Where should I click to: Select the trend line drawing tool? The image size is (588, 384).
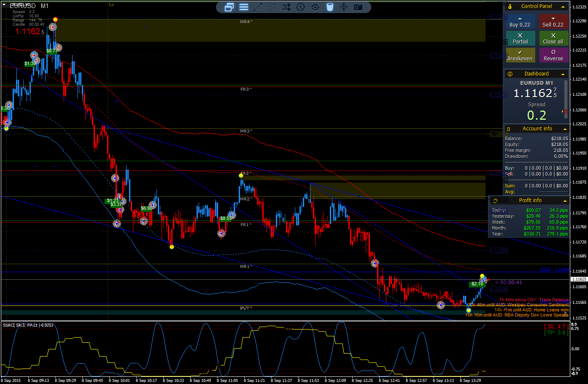coord(258,7)
